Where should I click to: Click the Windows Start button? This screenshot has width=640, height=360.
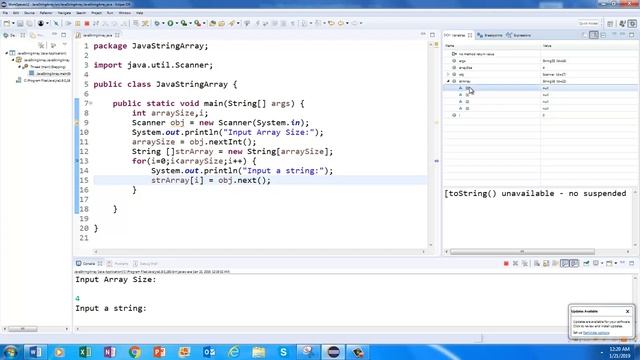click(x=10, y=352)
